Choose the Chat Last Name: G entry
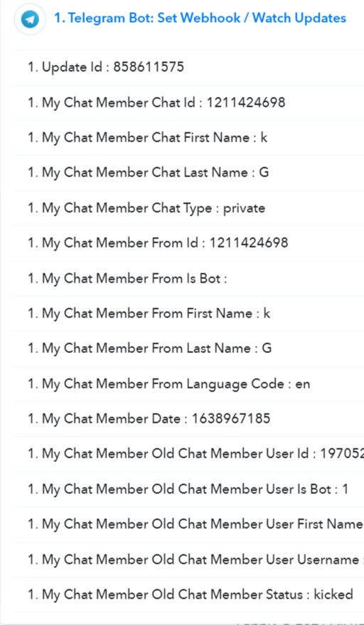The image size is (364, 625). tap(189, 173)
